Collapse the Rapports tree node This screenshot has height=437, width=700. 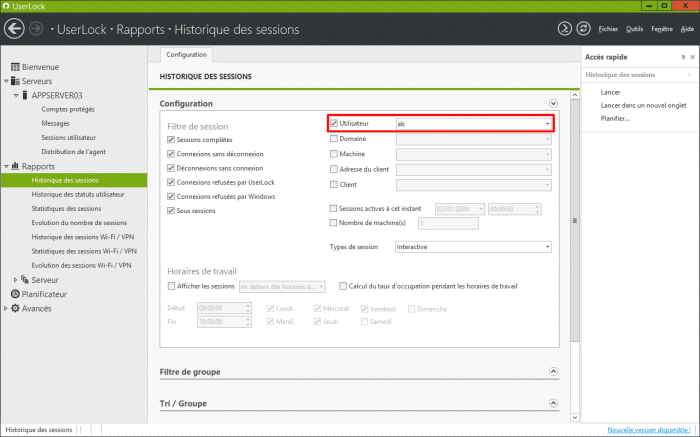click(x=6, y=166)
